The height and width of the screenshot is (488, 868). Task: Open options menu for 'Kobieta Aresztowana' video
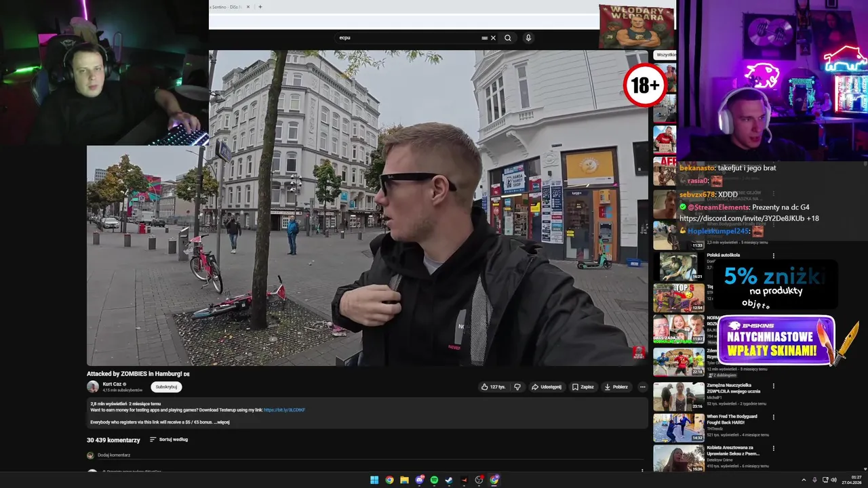click(x=773, y=449)
